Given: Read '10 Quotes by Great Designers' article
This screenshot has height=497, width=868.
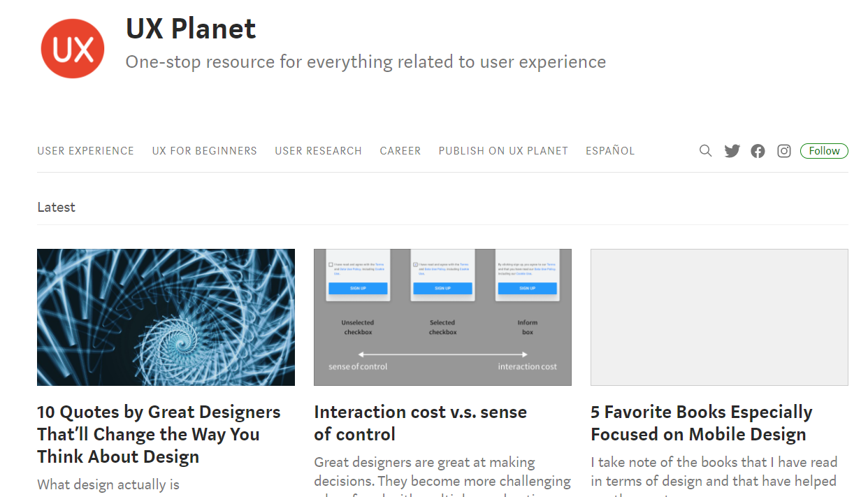Looking at the screenshot, I should tap(159, 434).
